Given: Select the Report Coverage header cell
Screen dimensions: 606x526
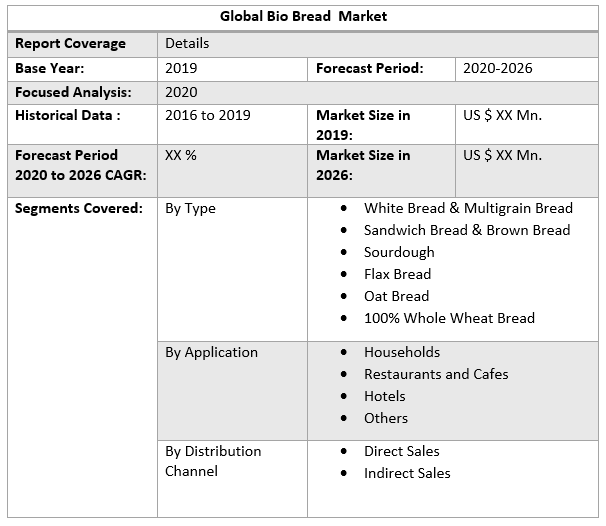Looking at the screenshot, I should tap(70, 44).
